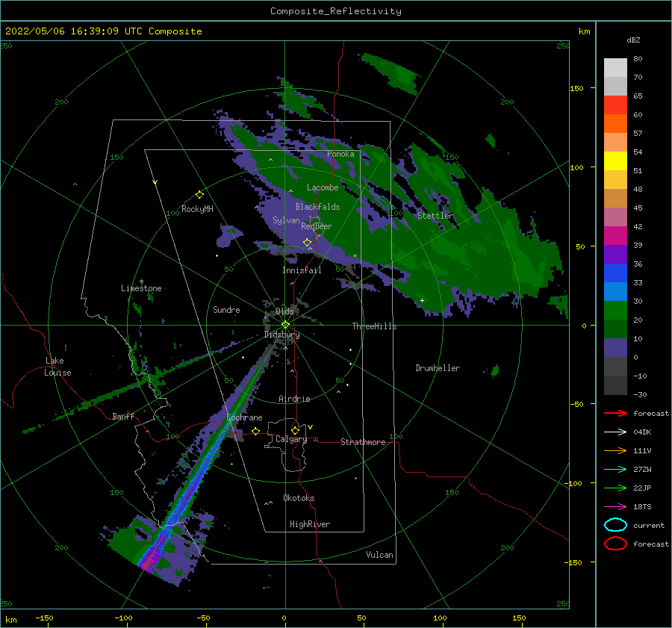Click the Blackfalds town label
The height and width of the screenshot is (628, 672).
[x=317, y=207]
